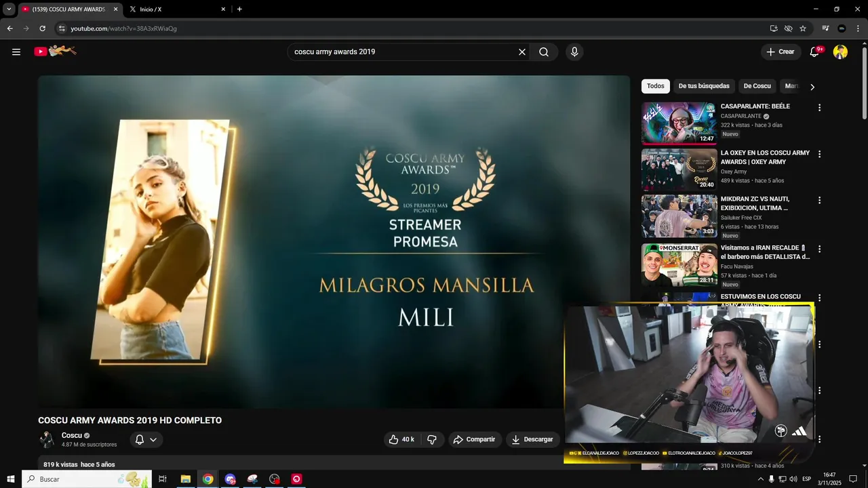Image resolution: width=868 pixels, height=488 pixels.
Task: Open Windows Start menu
Action: (10, 479)
